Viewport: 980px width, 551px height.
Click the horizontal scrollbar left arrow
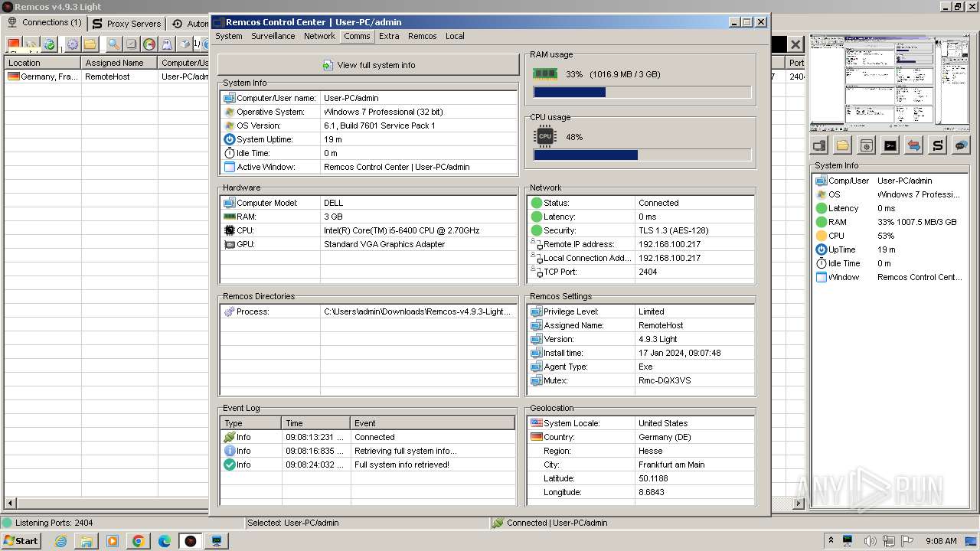point(9,503)
